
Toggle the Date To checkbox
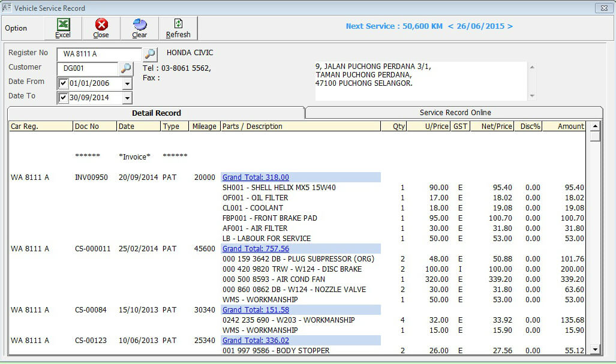[x=63, y=97]
